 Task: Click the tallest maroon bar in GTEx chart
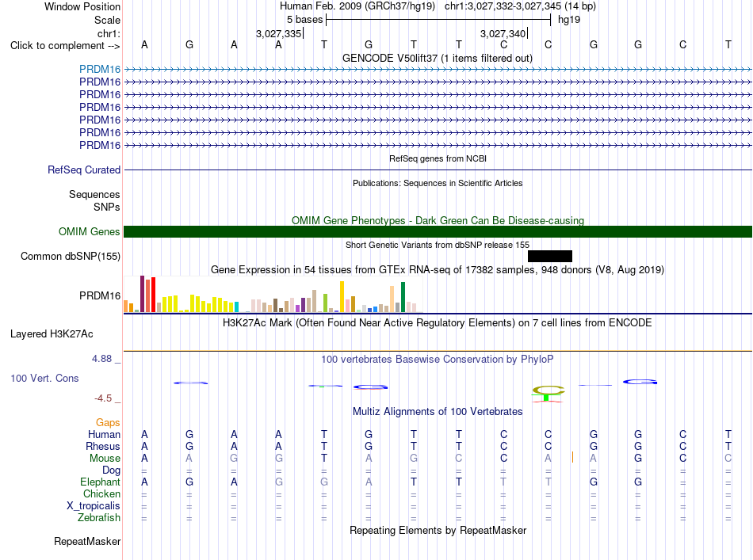coord(142,294)
